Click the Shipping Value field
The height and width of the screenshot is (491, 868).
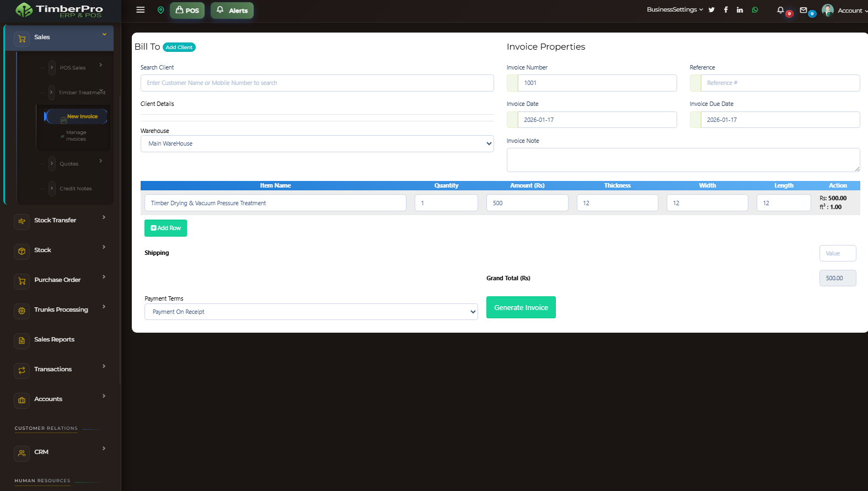coord(838,253)
